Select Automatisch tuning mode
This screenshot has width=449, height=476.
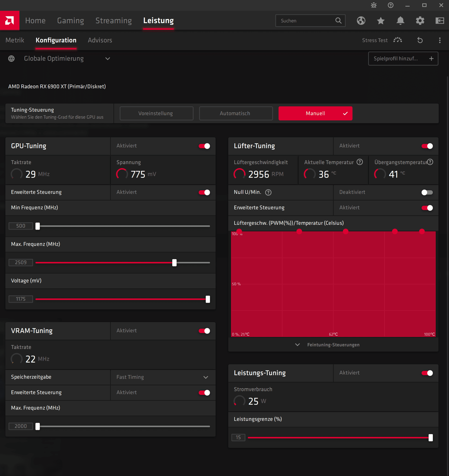[236, 113]
